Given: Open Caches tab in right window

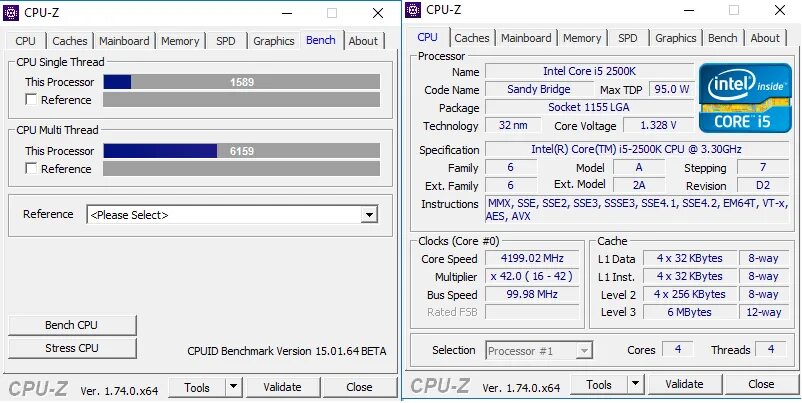Looking at the screenshot, I should 472,38.
